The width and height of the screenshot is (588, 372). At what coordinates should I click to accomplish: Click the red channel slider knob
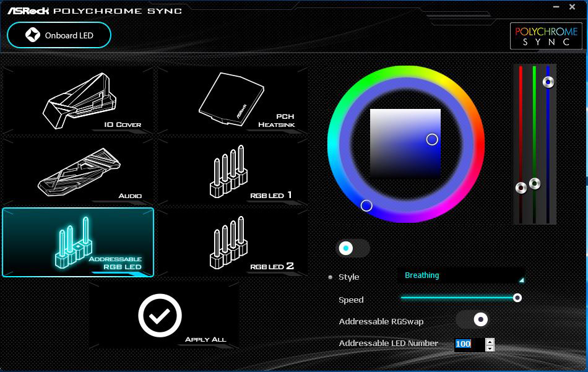click(521, 188)
